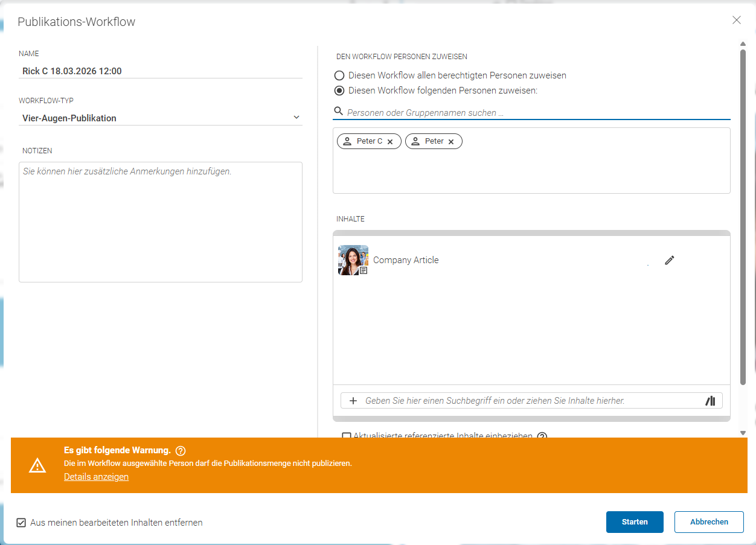The width and height of the screenshot is (756, 545).
Task: Select assign workflow to following persons radio
Action: pyautogui.click(x=339, y=91)
